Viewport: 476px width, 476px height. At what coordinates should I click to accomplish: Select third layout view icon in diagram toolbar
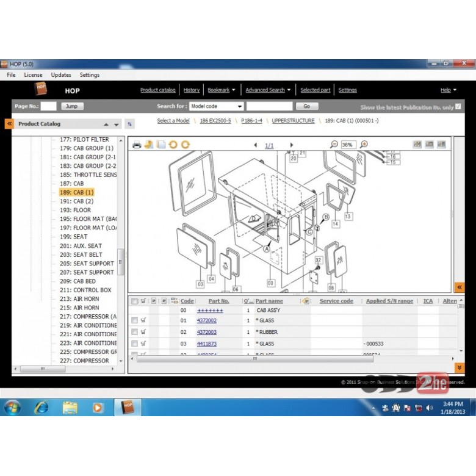pos(441,145)
